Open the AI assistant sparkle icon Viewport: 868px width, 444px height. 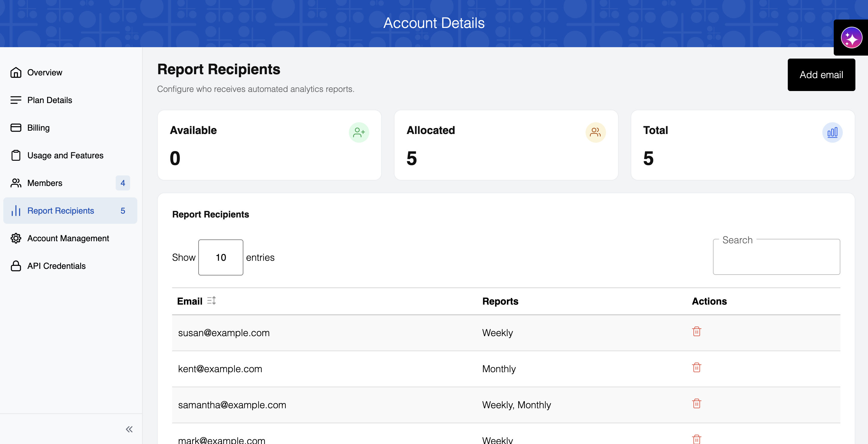point(851,38)
